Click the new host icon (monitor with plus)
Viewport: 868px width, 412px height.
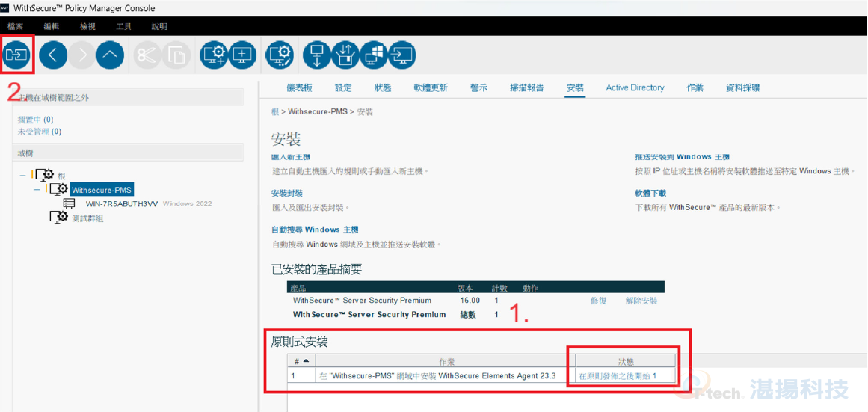tap(242, 55)
